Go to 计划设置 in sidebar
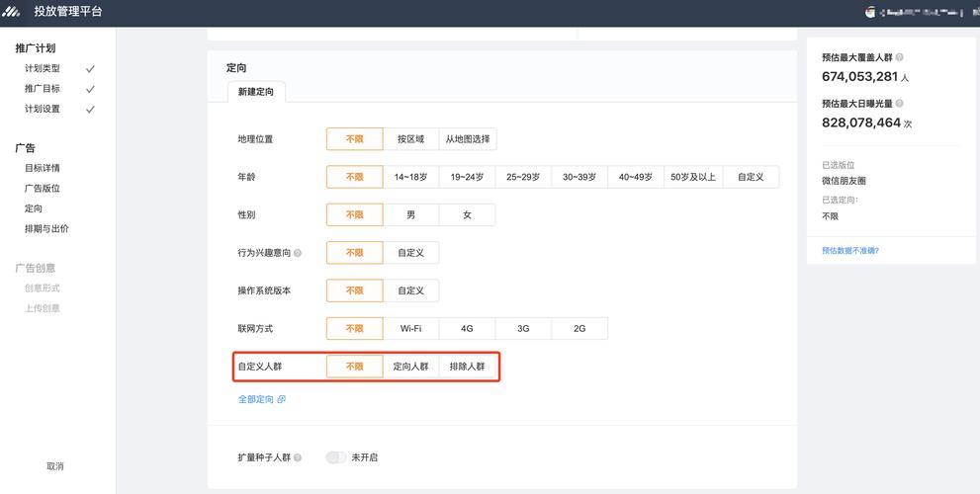This screenshot has height=494, width=980. click(x=43, y=109)
